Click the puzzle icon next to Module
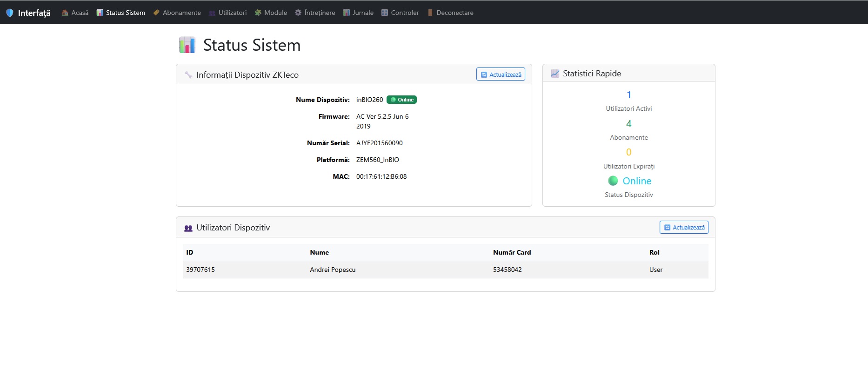The image size is (868, 378). [x=258, y=13]
